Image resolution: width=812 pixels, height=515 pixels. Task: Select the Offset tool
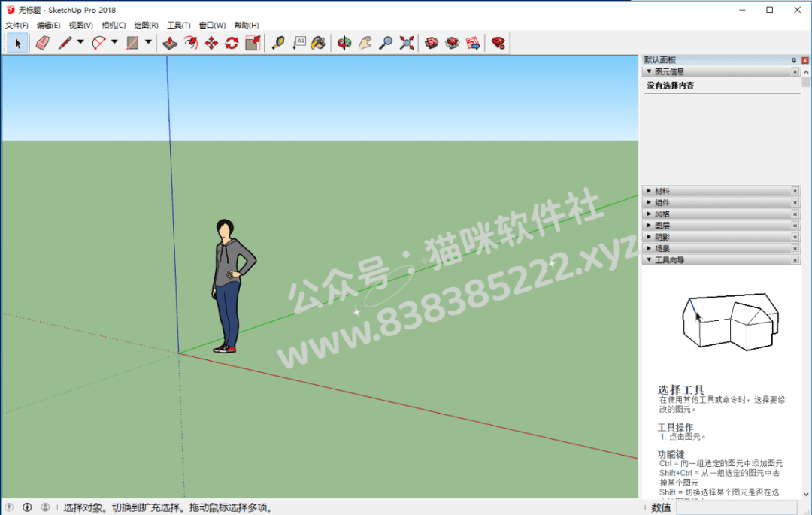[190, 43]
